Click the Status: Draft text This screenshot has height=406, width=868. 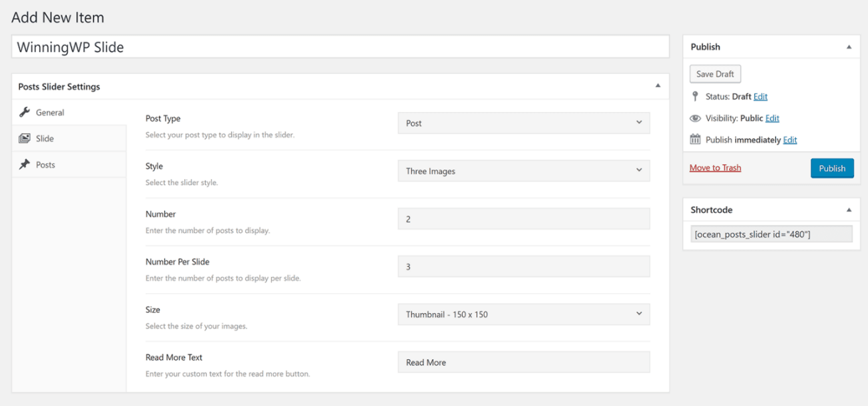point(728,96)
